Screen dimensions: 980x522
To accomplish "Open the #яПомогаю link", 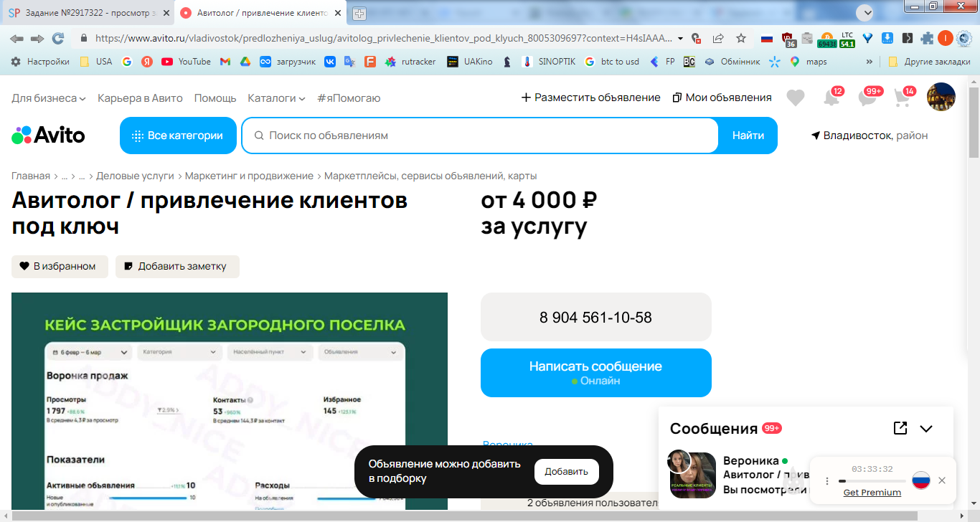I will (x=349, y=98).
